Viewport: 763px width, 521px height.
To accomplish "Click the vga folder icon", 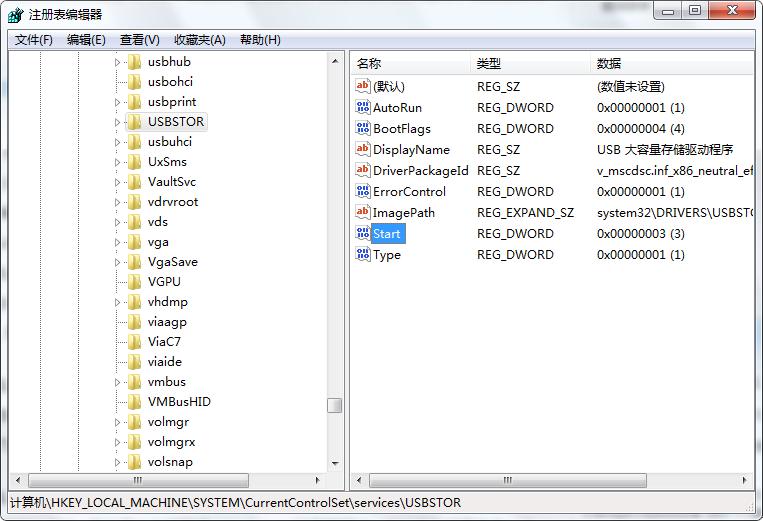I will [x=134, y=242].
